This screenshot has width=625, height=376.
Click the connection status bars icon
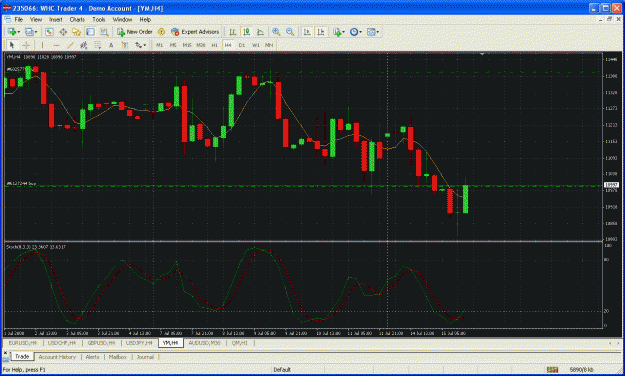pos(552,370)
